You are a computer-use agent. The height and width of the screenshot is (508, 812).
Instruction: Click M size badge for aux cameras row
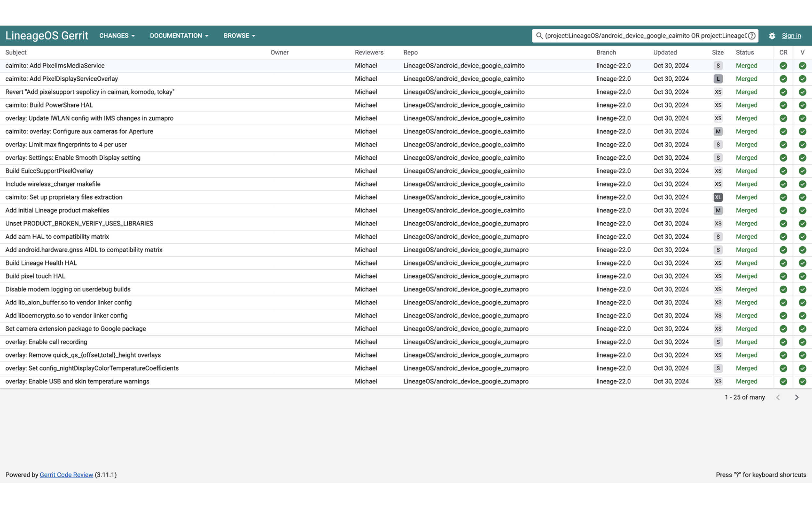[718, 131]
